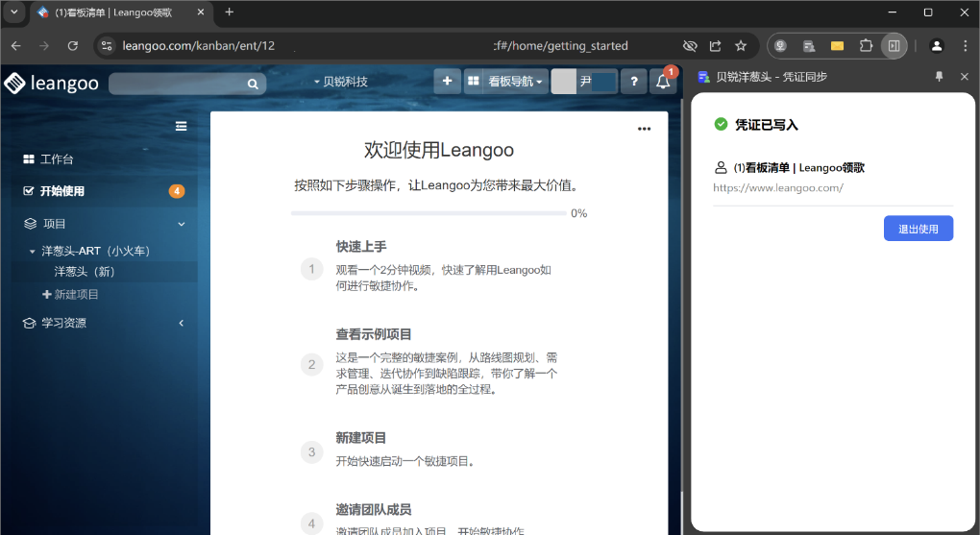
Task: Open the 看板导航 dropdown
Action: (516, 82)
